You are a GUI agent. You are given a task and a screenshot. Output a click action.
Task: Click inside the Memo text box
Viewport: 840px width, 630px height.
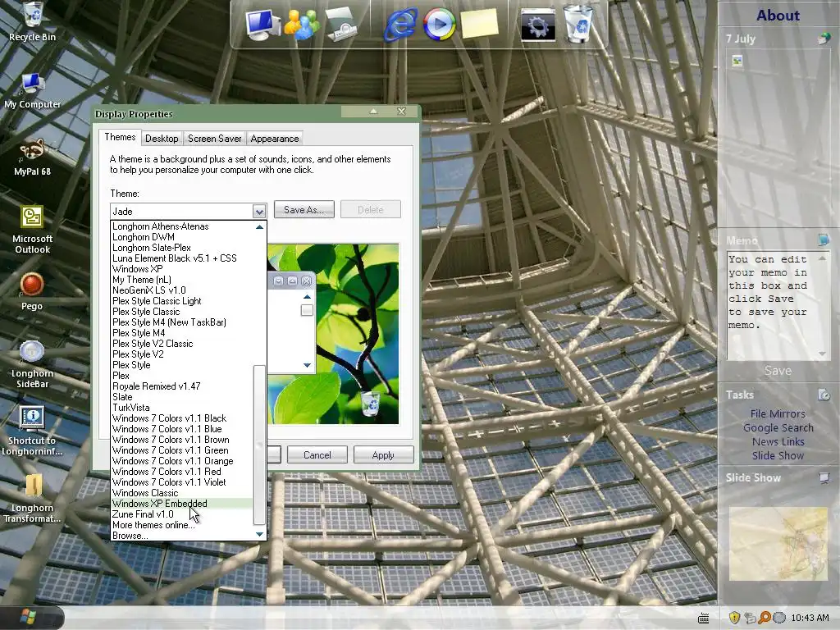[771, 305]
